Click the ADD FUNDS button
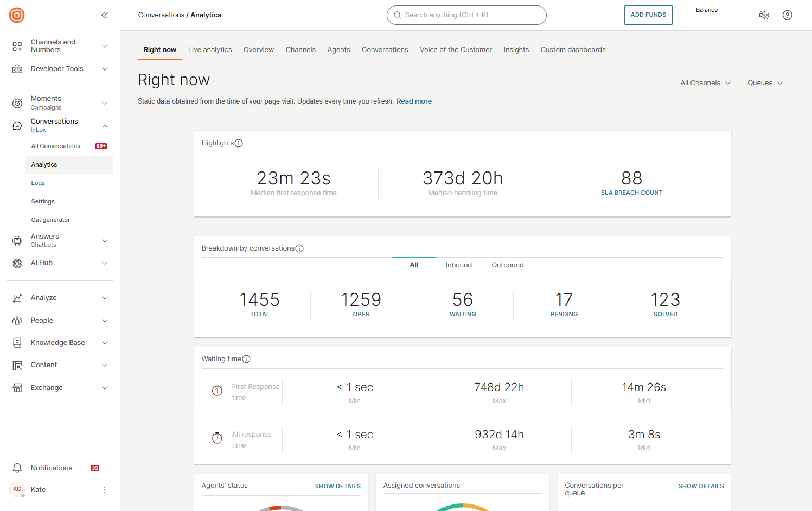Image resolution: width=812 pixels, height=511 pixels. point(648,15)
